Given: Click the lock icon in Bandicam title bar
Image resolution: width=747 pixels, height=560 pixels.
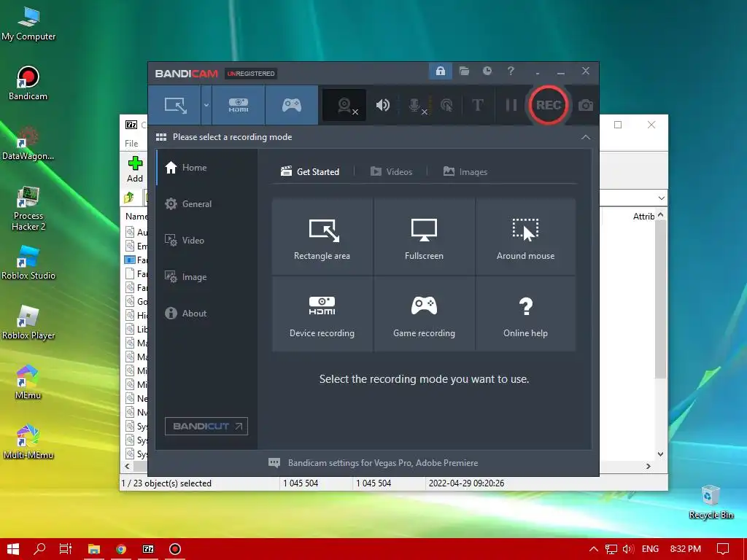Looking at the screenshot, I should [x=440, y=71].
